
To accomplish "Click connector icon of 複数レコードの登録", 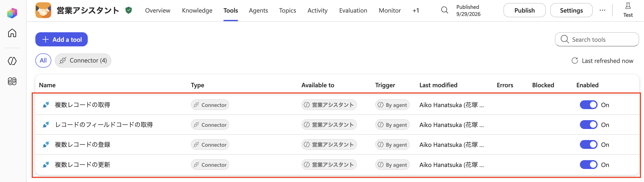I will [x=46, y=144].
